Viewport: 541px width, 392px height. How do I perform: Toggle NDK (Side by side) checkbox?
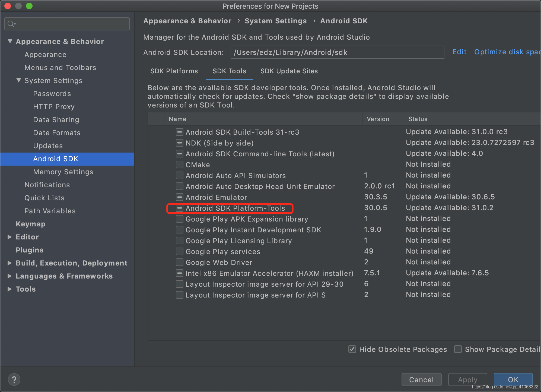click(179, 143)
